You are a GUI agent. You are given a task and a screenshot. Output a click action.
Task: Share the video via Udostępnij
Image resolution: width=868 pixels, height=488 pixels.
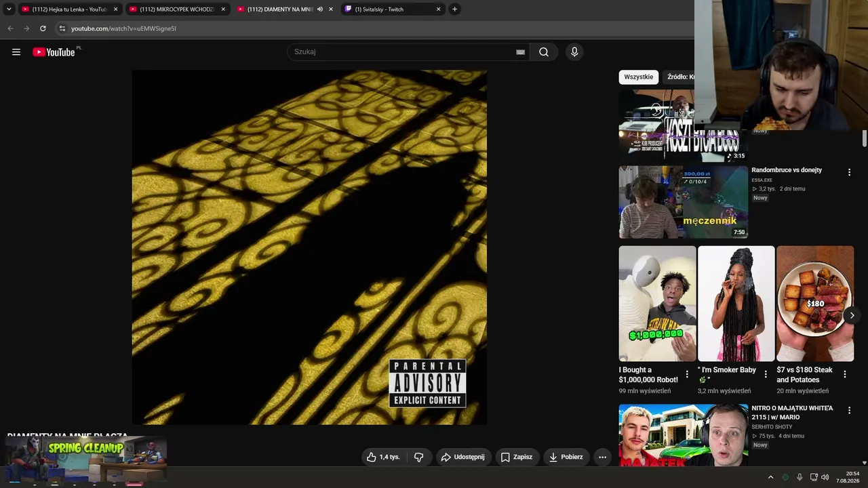click(463, 457)
